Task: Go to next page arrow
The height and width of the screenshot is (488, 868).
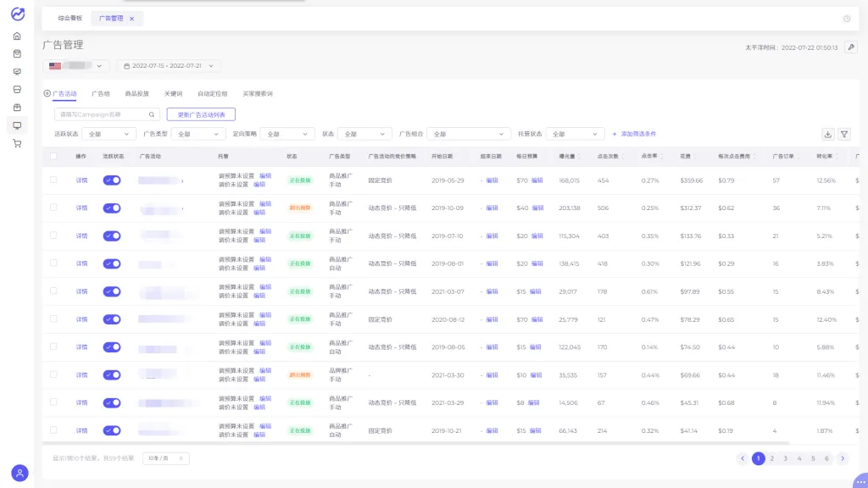Action: point(843,458)
